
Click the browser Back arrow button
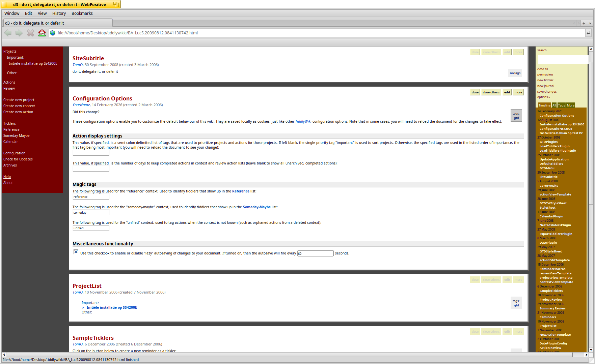coord(8,33)
